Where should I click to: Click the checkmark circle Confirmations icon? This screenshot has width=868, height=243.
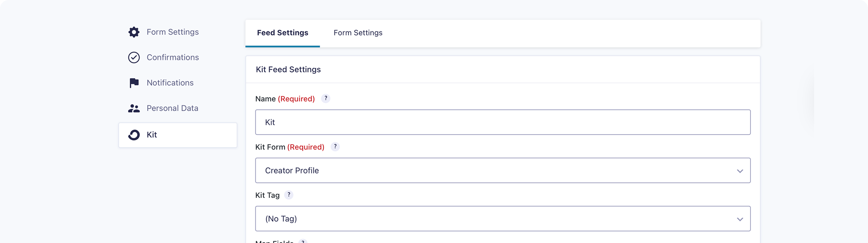134,57
